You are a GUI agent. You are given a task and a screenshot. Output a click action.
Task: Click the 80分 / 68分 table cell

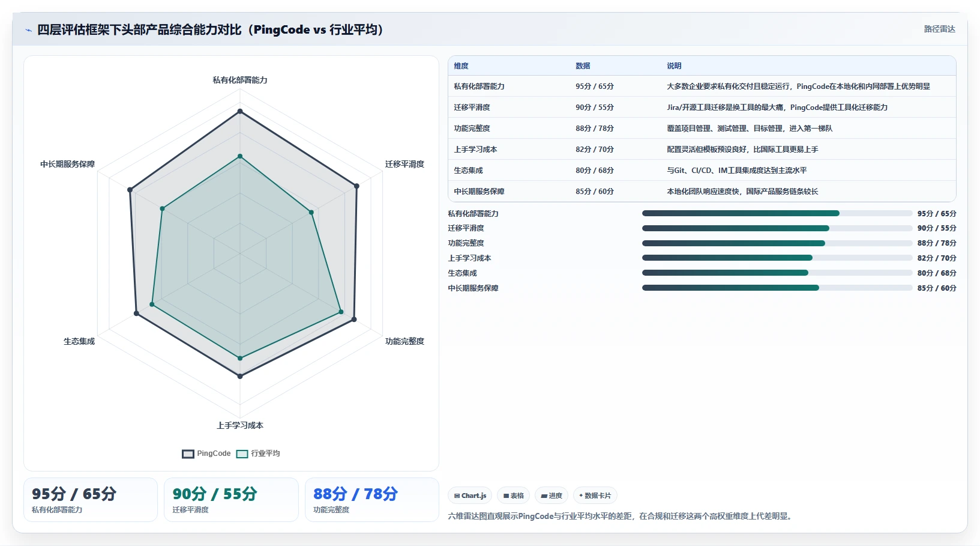595,171
